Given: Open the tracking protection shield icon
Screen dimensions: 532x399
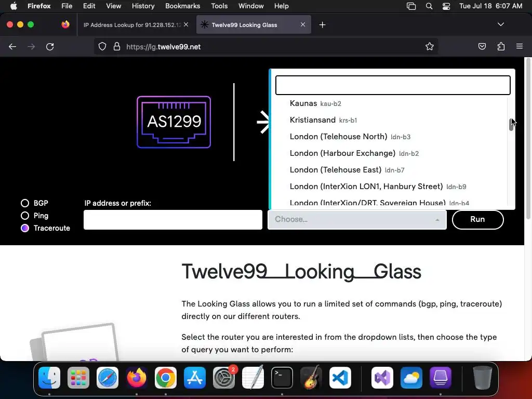Looking at the screenshot, I should click(102, 46).
